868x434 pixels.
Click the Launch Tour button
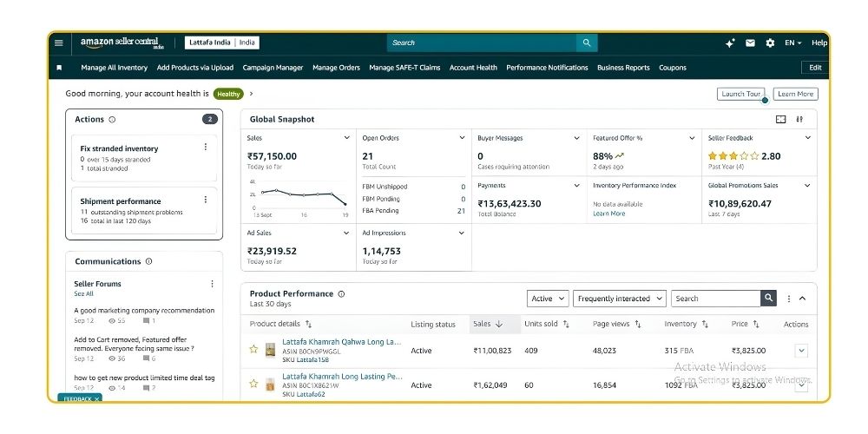pos(740,94)
